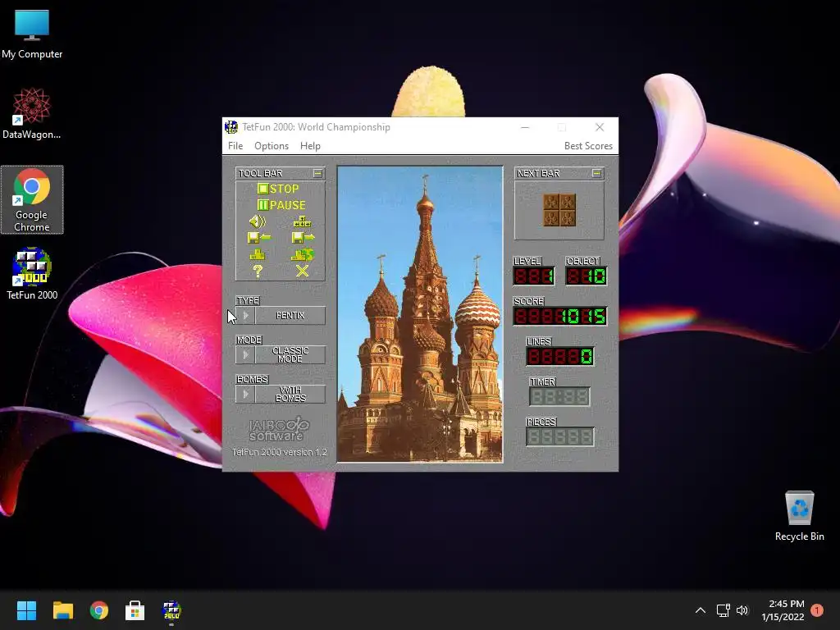This screenshot has width=840, height=630.
Task: Select Google Chrome desktop shortcut
Action: coord(32,200)
